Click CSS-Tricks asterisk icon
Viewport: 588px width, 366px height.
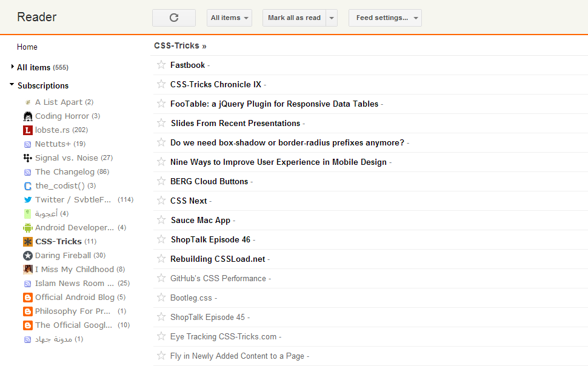click(28, 242)
